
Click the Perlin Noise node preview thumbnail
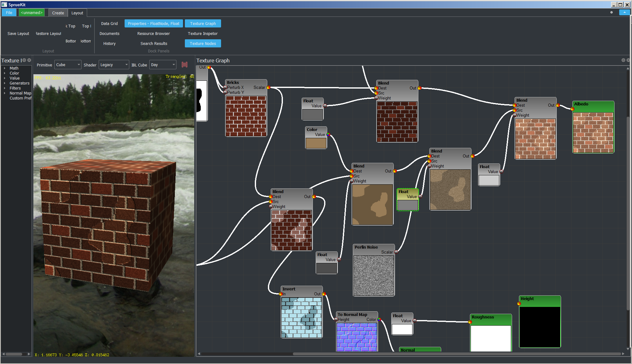373,275
